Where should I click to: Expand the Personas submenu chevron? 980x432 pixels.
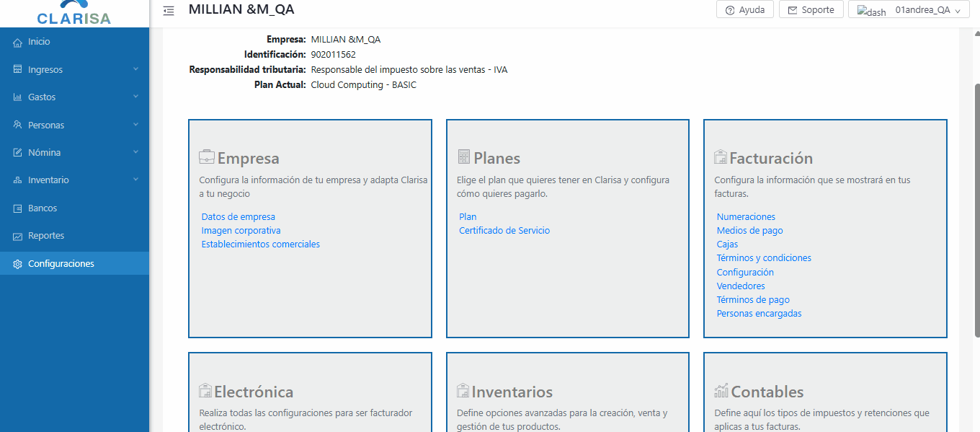[x=135, y=125]
